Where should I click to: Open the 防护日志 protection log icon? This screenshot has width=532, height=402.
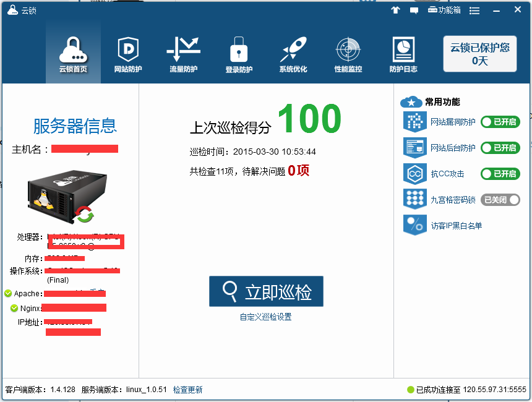[x=403, y=54]
